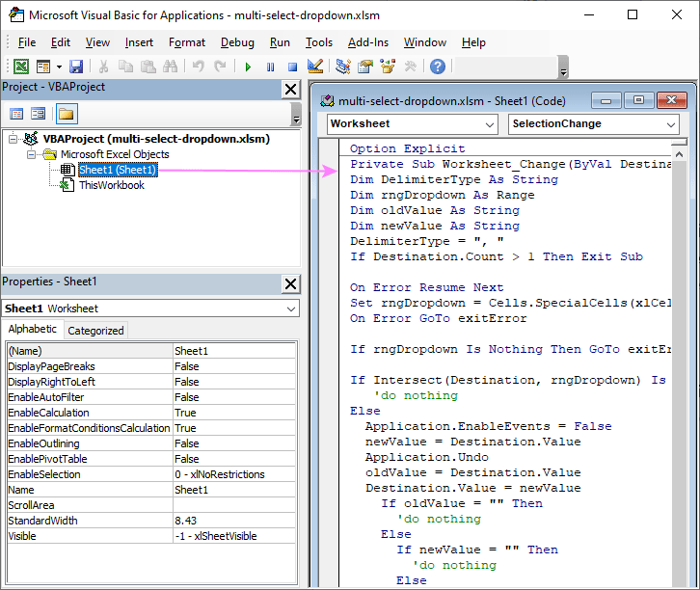Close the Properties - Sheet1 panel

click(290, 283)
